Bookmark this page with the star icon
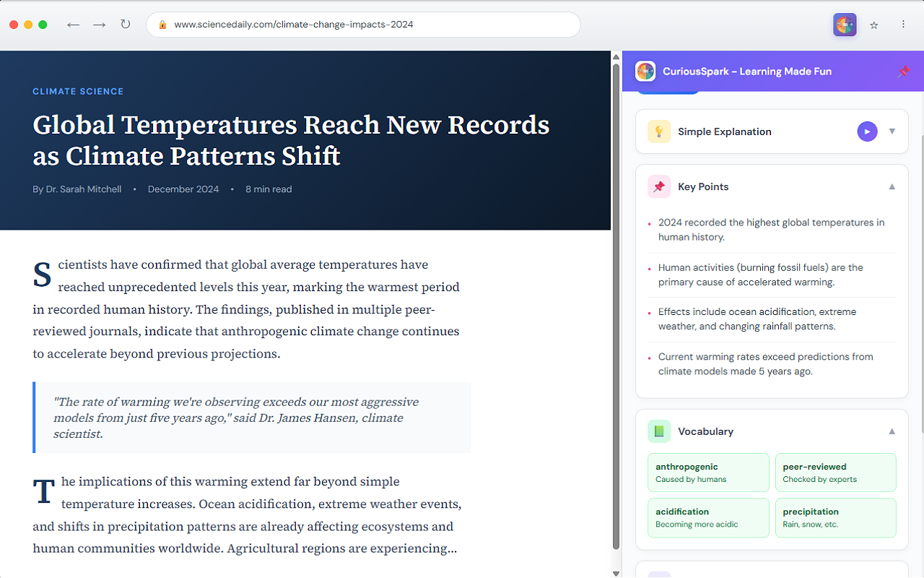924x578 pixels. tap(873, 24)
